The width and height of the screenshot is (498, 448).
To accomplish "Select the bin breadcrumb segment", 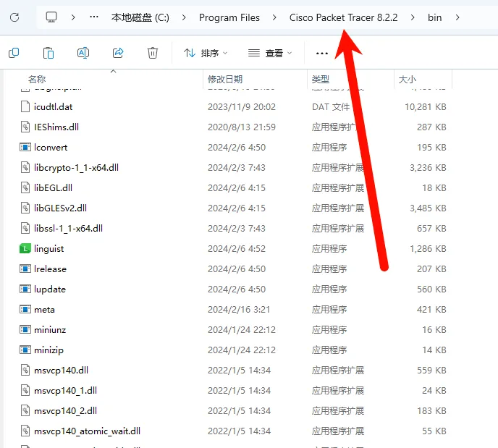I will tap(434, 17).
